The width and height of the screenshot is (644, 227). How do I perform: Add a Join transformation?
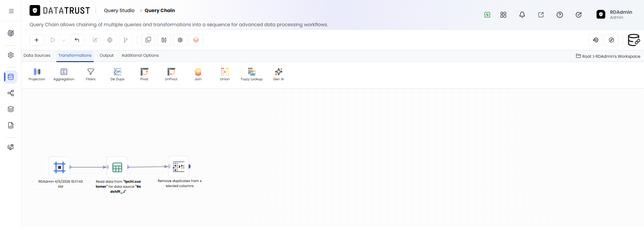click(x=198, y=74)
